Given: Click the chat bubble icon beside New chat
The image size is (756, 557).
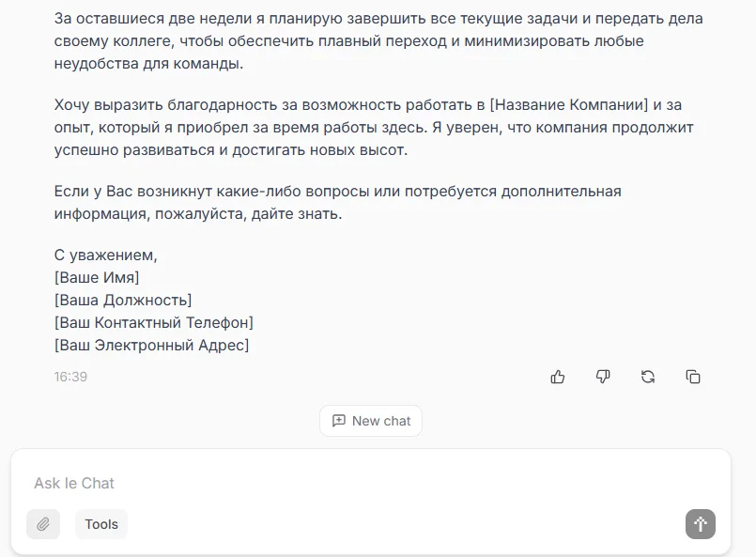Looking at the screenshot, I should 339,421.
